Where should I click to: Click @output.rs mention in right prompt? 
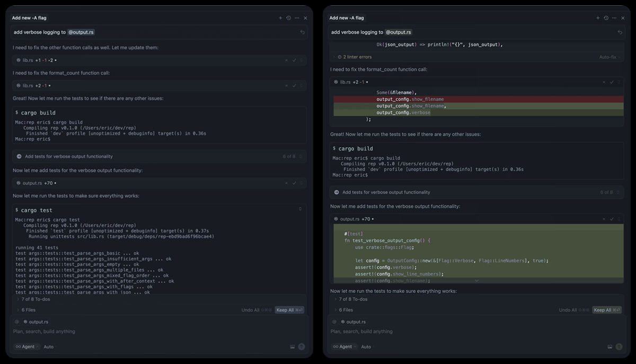click(399, 32)
